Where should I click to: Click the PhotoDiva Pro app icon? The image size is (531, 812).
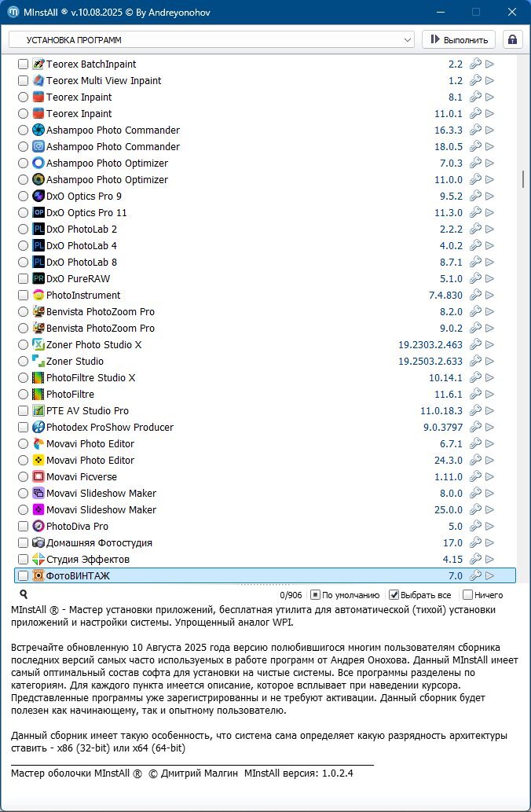click(38, 526)
